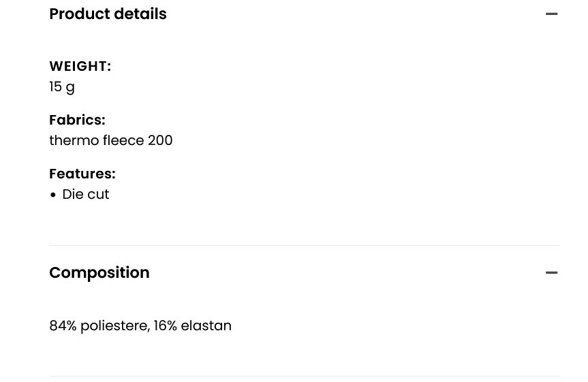
Task: Click the word thermo in Fabrics value
Action: point(74,140)
